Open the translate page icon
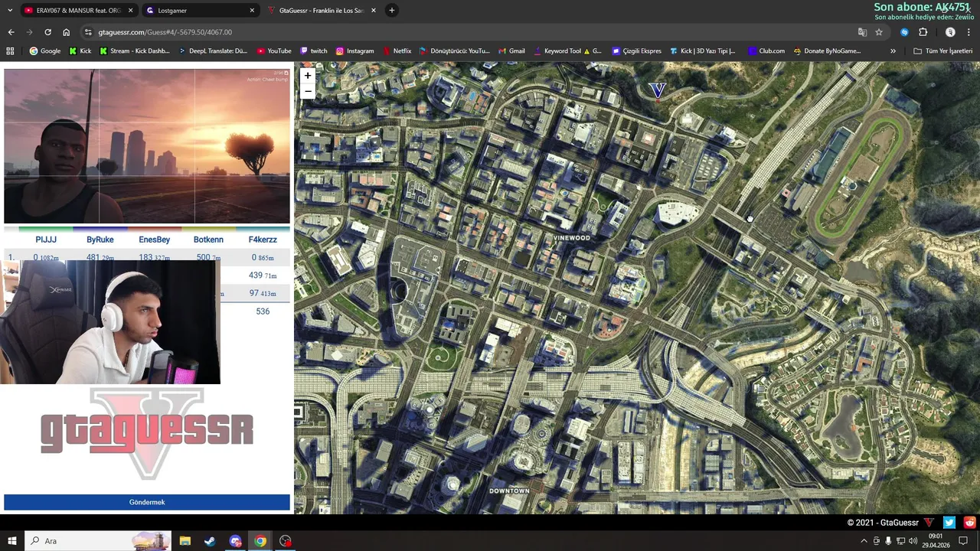Screen dimensions: 980x551 pyautogui.click(x=862, y=32)
